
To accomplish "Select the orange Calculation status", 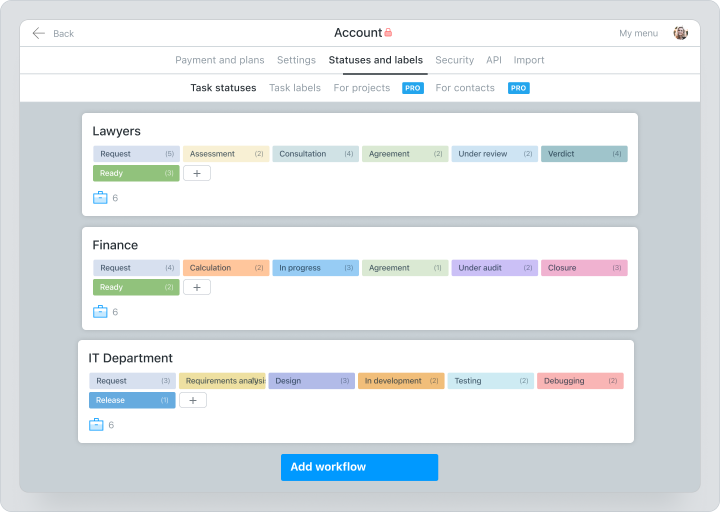I will (x=226, y=268).
